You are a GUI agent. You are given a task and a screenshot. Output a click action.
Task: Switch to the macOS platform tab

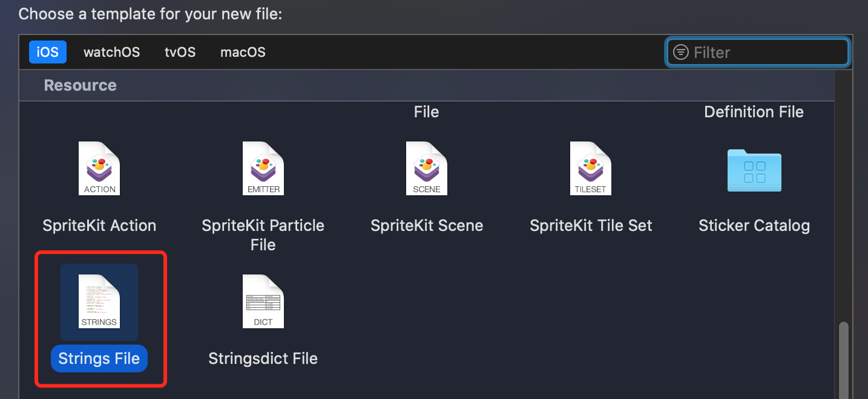coord(243,52)
